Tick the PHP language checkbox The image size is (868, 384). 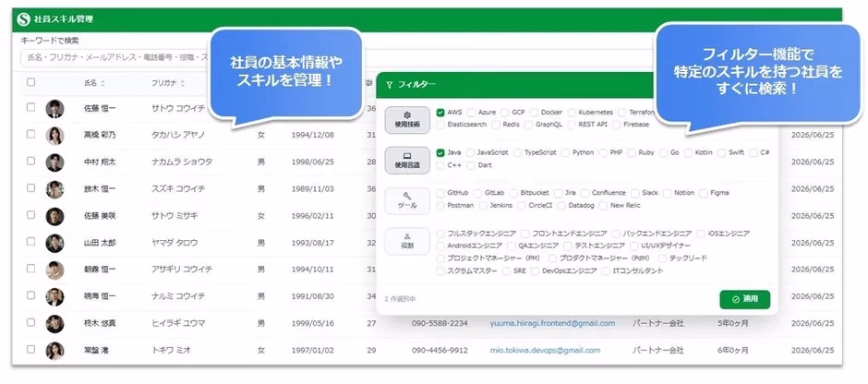coord(603,152)
